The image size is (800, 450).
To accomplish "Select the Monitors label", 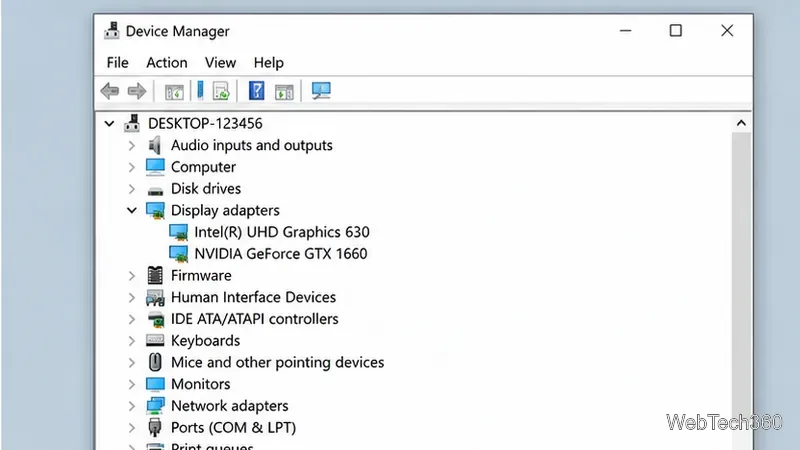I will 201,384.
